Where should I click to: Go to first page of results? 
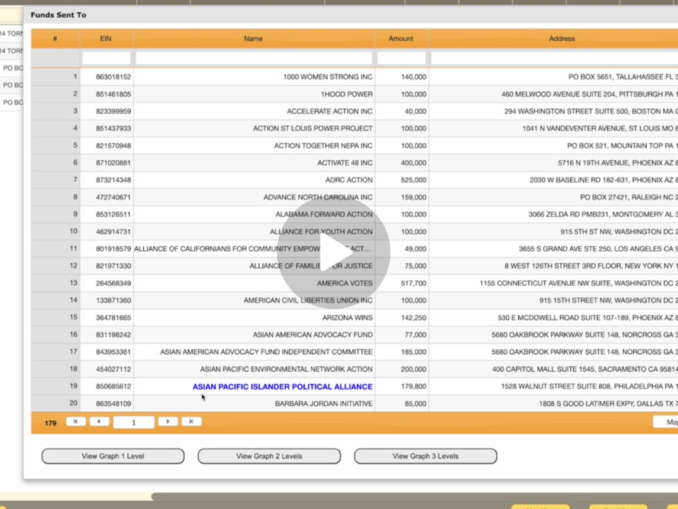click(76, 422)
